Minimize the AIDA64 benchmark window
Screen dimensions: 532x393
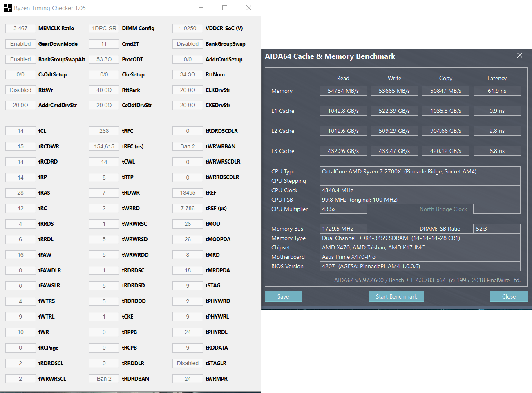(x=496, y=55)
